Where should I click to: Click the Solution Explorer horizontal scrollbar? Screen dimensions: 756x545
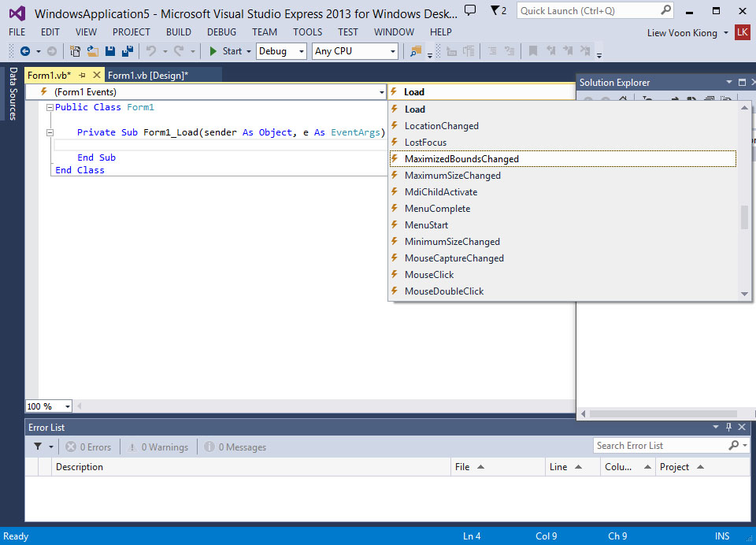pyautogui.click(x=663, y=413)
